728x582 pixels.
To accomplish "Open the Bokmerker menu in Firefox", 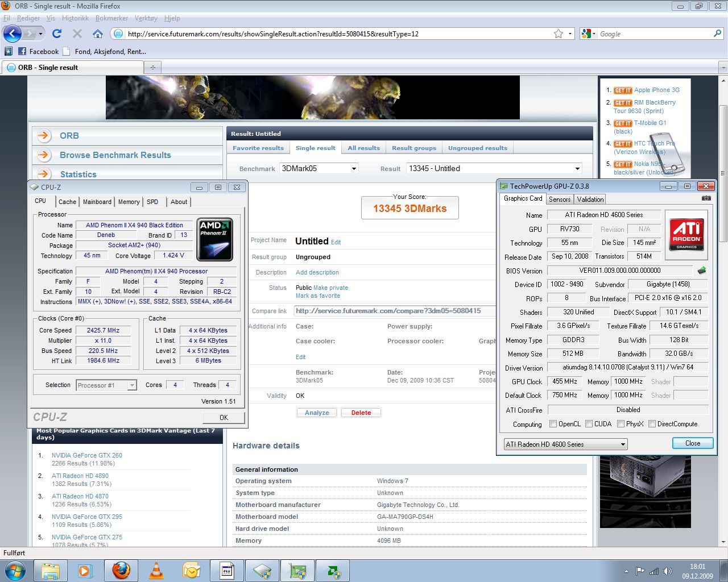I will (111, 18).
